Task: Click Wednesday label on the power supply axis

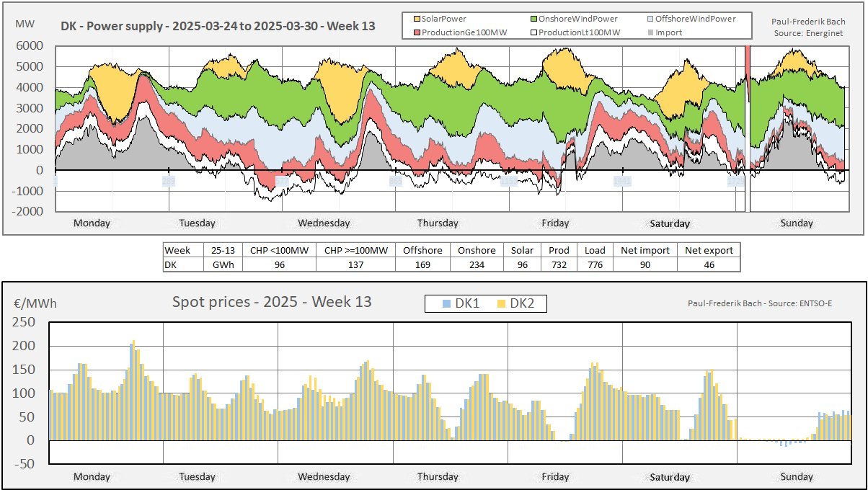Action: (x=324, y=223)
